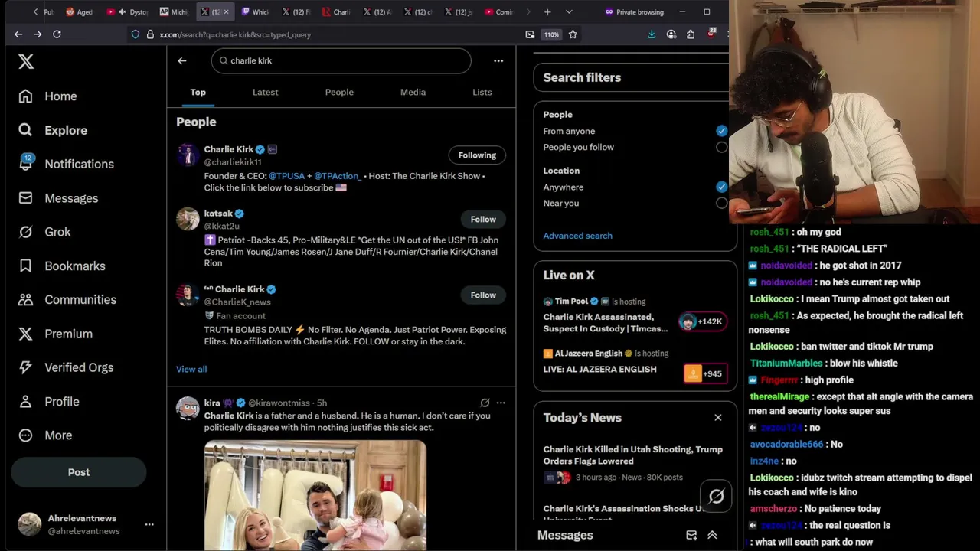Viewport: 980px width, 551px height.
Task: Open Profile in sidebar
Action: pos(49,402)
